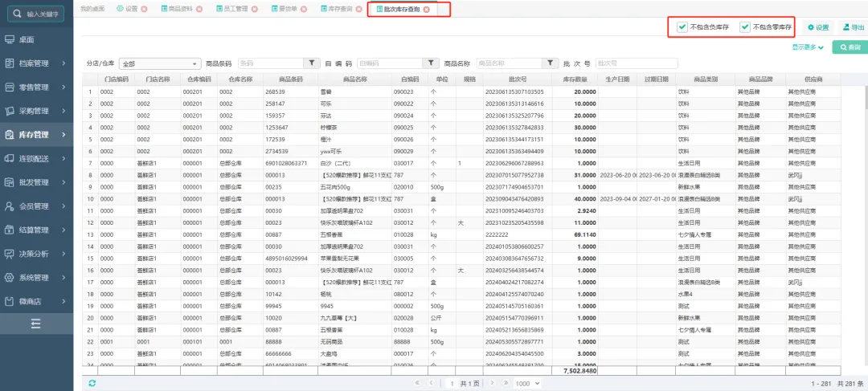Go to next page in pagination
This screenshot has height=391, width=868.
[490, 384]
